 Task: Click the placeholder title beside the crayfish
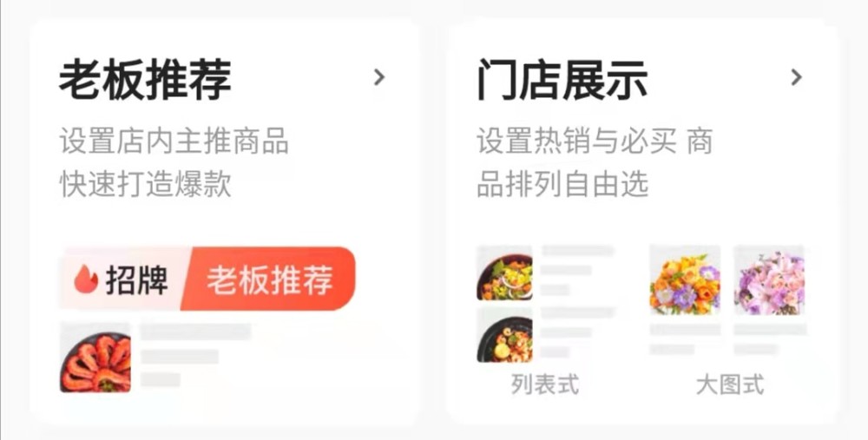(x=195, y=332)
